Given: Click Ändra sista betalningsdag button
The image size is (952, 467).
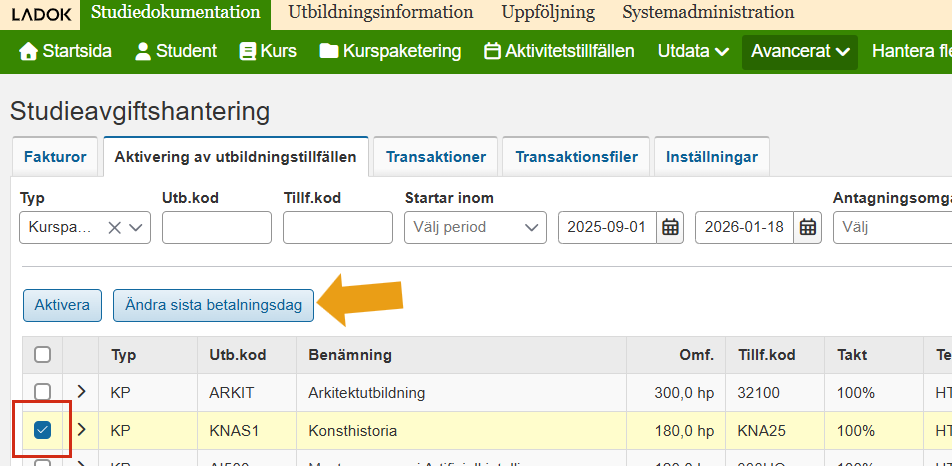Looking at the screenshot, I should tap(213, 305).
